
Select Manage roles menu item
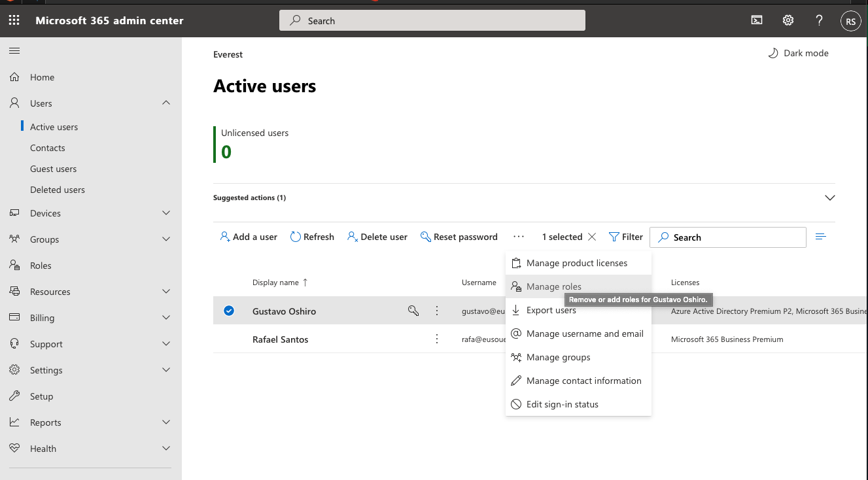coord(578,286)
